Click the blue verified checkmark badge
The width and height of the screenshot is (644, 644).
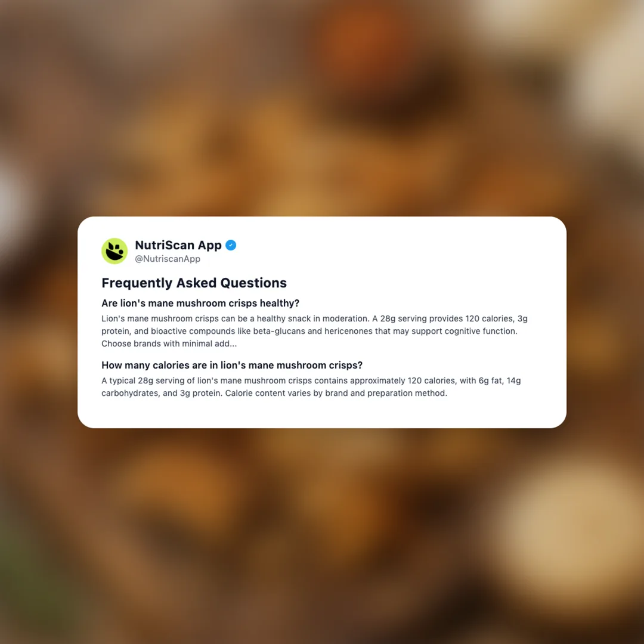pyautogui.click(x=231, y=245)
